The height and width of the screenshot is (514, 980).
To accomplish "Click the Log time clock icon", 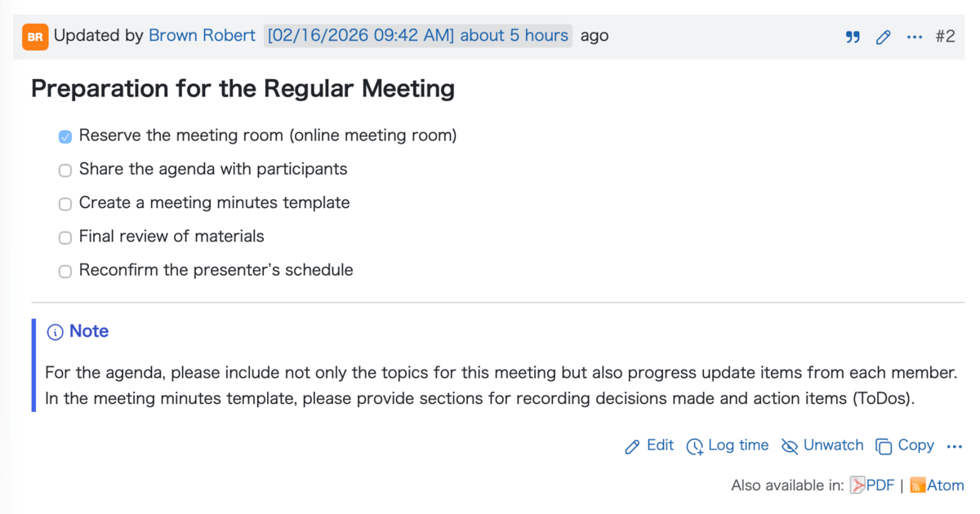I will coord(695,446).
